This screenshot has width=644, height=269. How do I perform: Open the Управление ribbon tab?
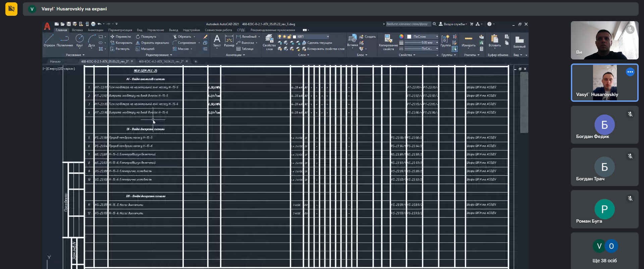(156, 30)
